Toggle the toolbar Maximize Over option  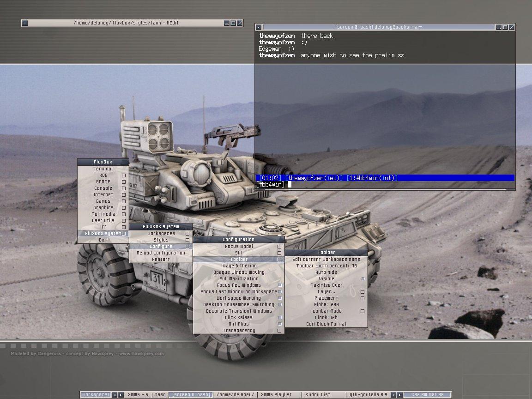pos(326,285)
